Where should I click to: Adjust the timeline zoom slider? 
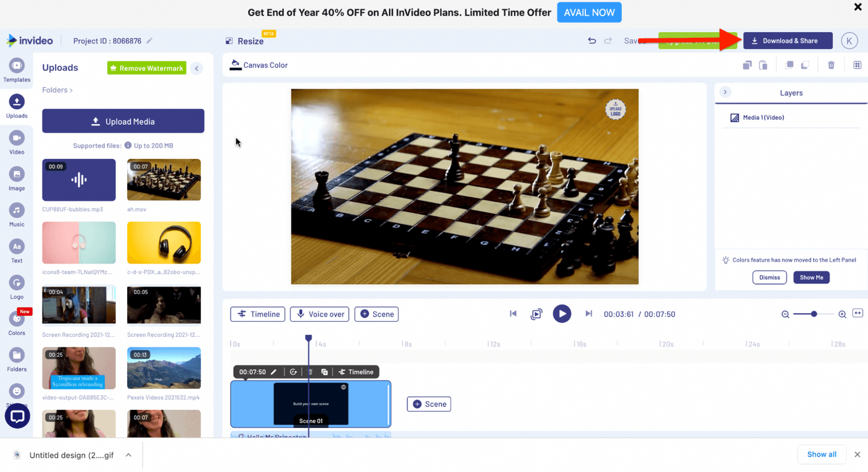[813, 314]
